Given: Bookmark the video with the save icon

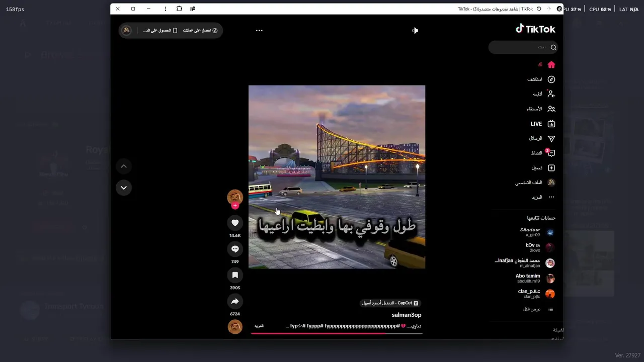Looking at the screenshot, I should [235, 275].
